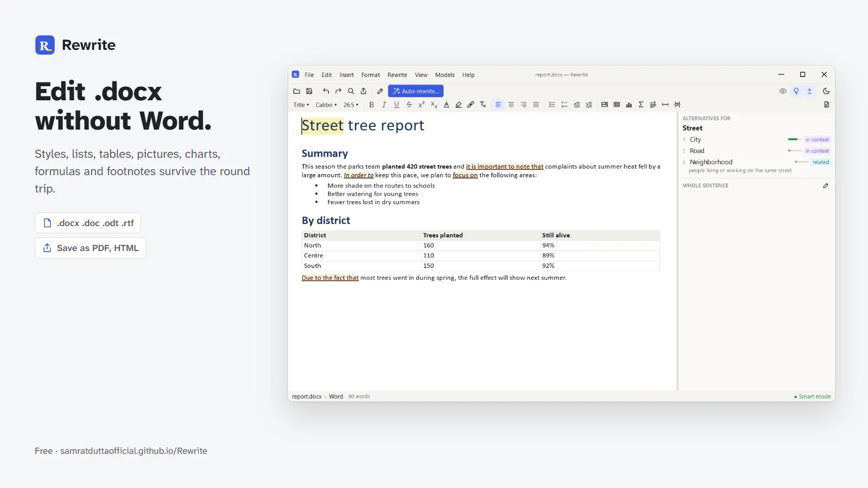Edit the whole sentence via pencil icon
The image size is (868, 488).
click(826, 185)
